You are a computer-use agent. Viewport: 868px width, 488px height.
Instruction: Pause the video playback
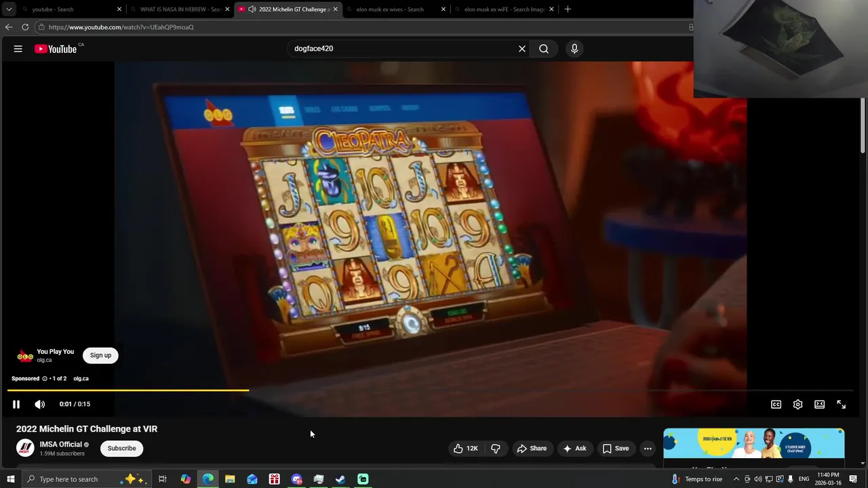(16, 404)
